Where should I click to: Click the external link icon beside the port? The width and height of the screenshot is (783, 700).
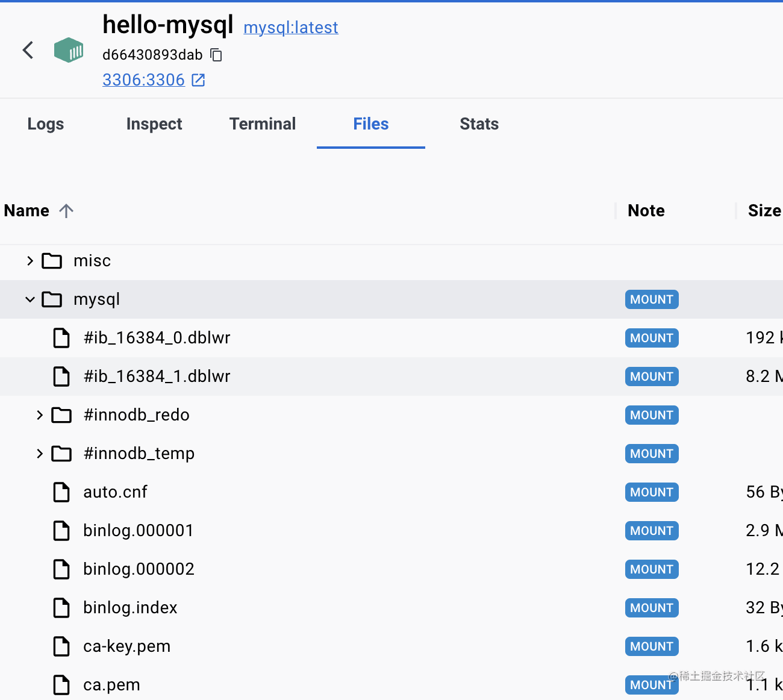click(198, 80)
